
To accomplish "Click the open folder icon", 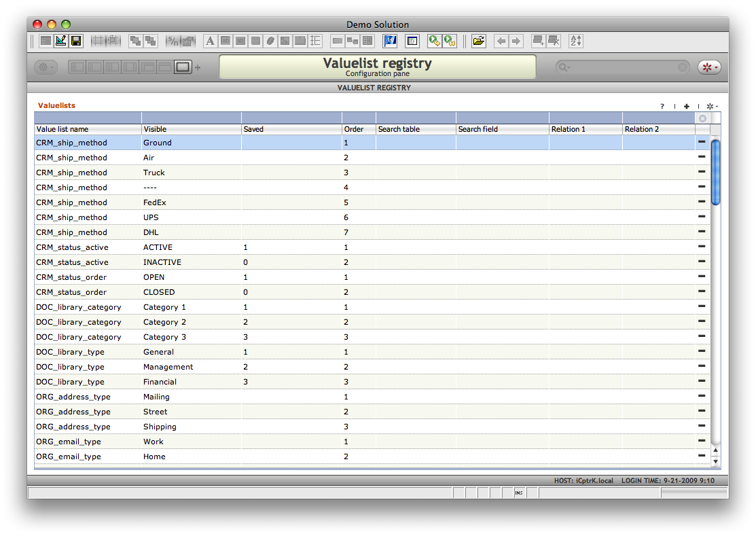I will point(478,41).
